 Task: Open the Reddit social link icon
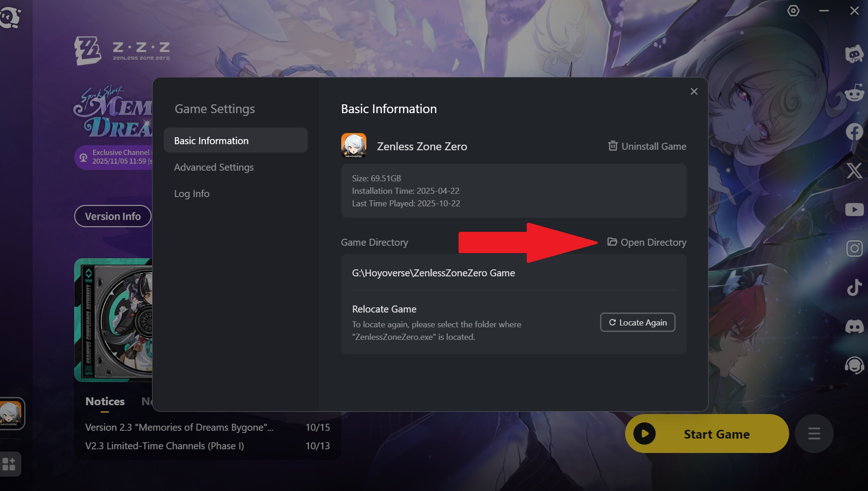tap(854, 93)
